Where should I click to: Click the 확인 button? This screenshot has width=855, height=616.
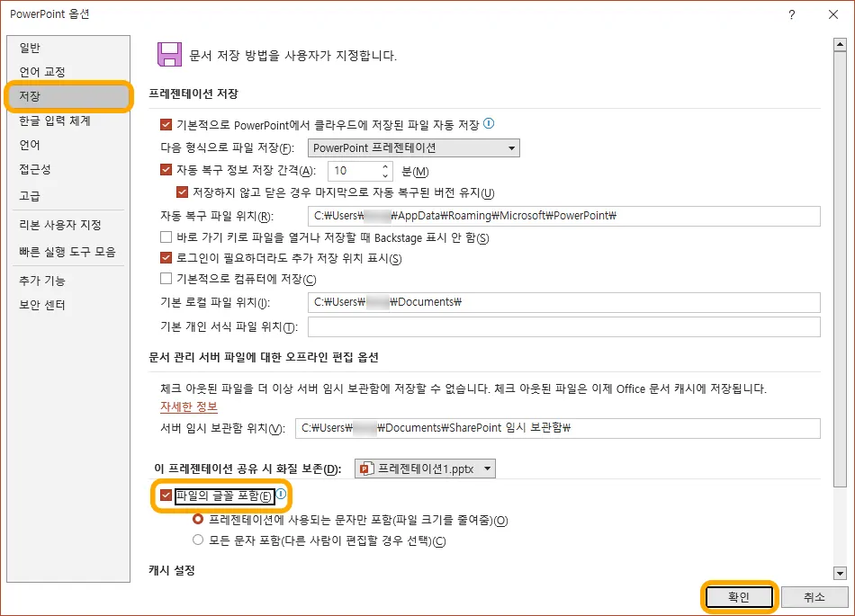[x=739, y=596]
